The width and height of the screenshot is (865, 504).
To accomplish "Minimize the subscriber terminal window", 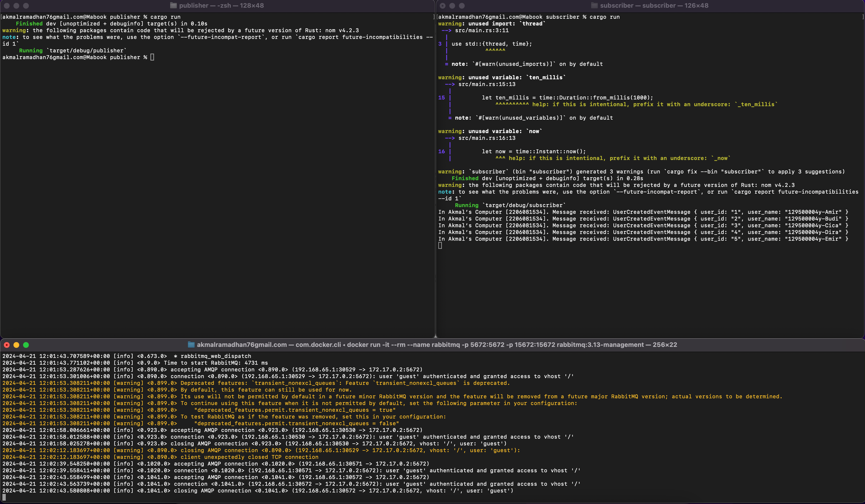I will [x=452, y=6].
